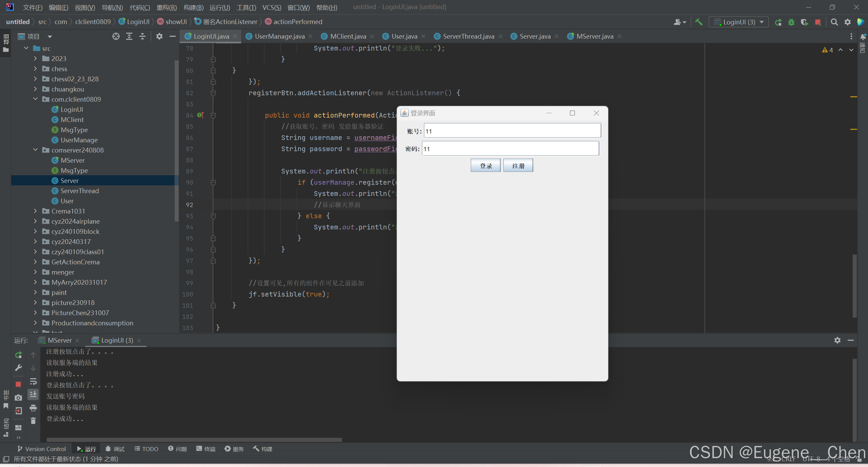868x467 pixels.
Task: Click the trash Clear All console icon
Action: point(33,421)
